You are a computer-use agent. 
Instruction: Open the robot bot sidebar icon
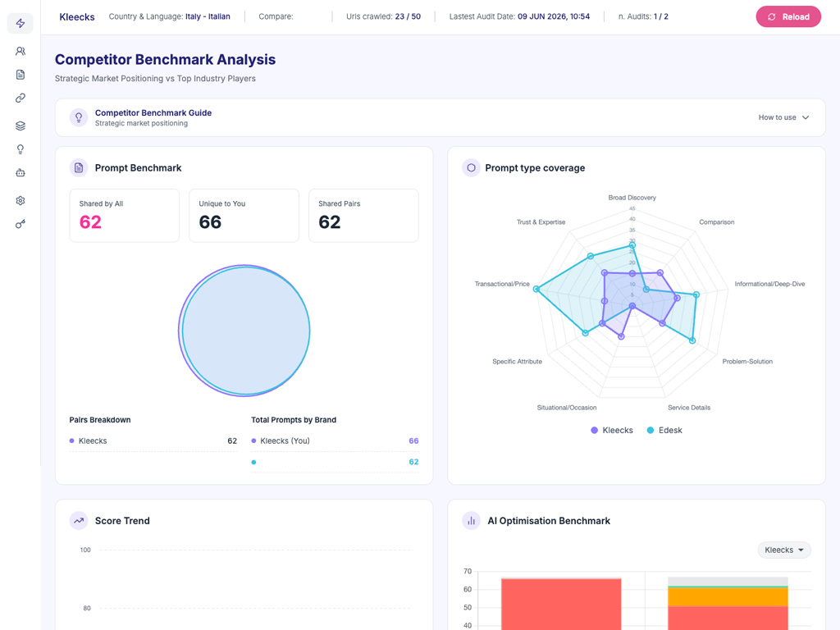pos(21,173)
